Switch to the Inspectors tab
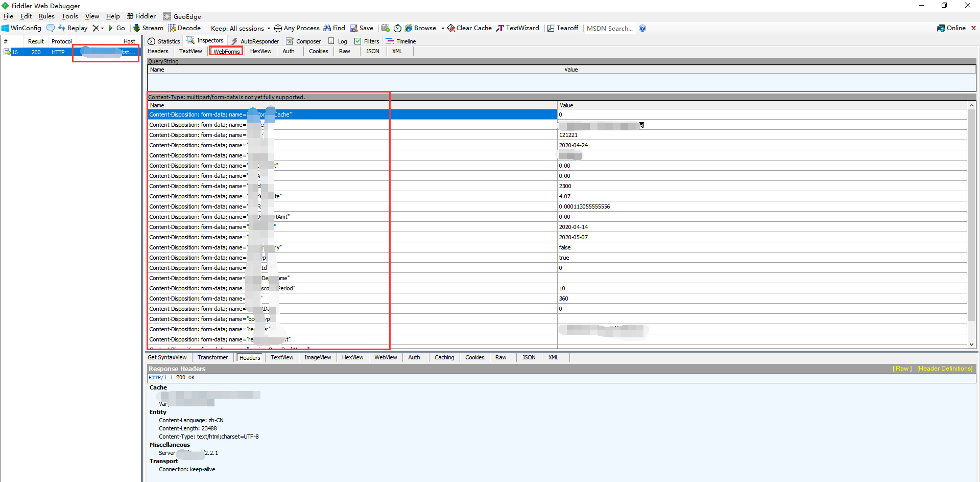Screen dimensions: 980x482 pos(205,41)
